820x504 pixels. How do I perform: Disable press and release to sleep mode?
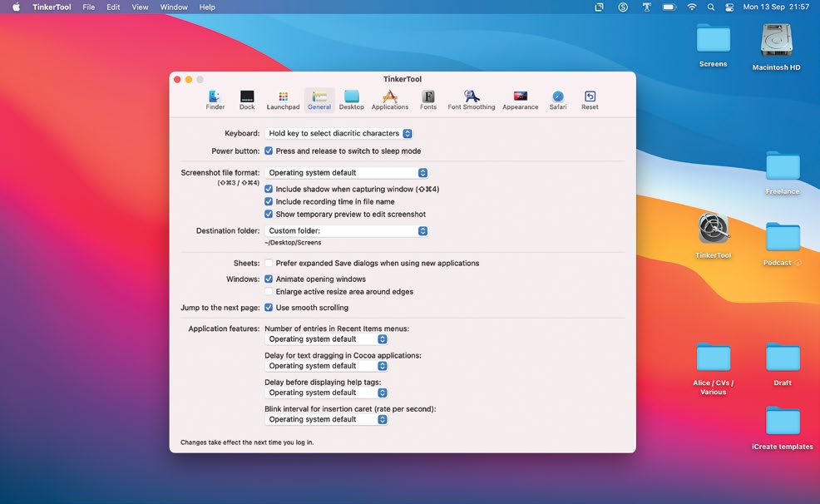(269, 151)
